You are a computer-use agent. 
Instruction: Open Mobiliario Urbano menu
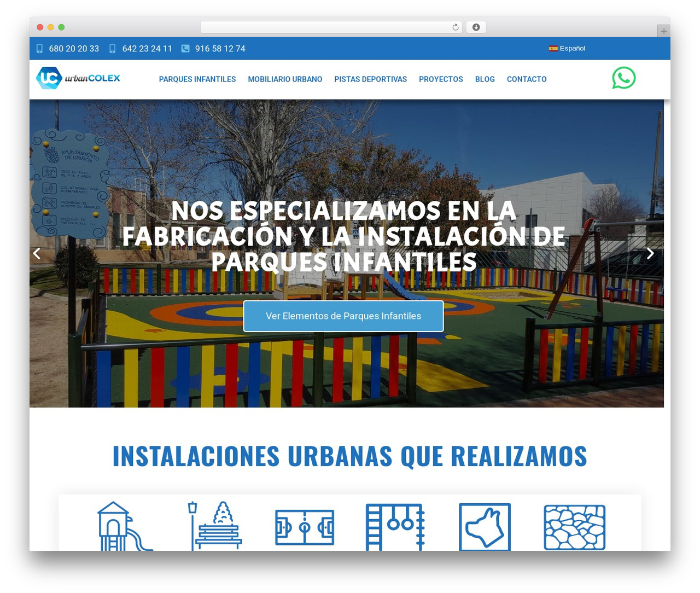(x=285, y=79)
